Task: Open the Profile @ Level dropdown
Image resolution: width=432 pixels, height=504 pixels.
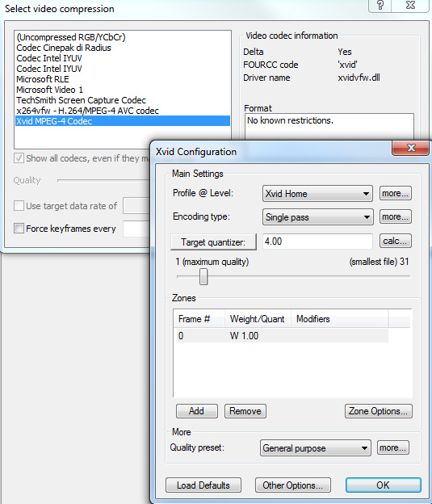Action: point(317,194)
